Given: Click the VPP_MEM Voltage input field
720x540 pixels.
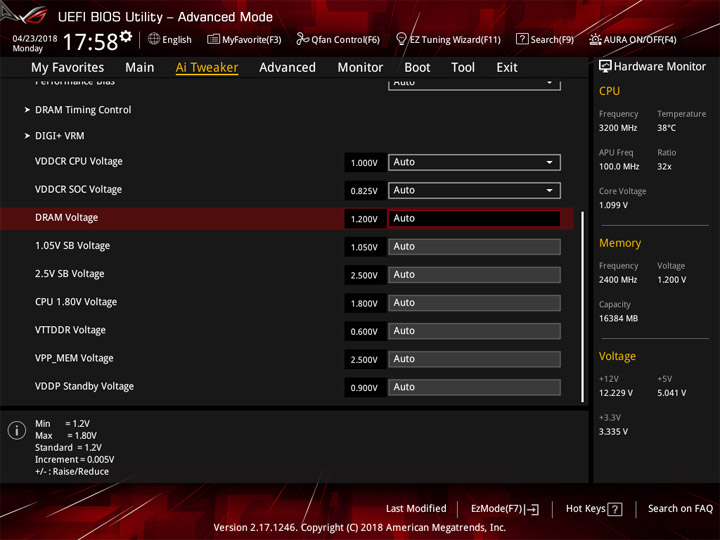Looking at the screenshot, I should tap(474, 359).
